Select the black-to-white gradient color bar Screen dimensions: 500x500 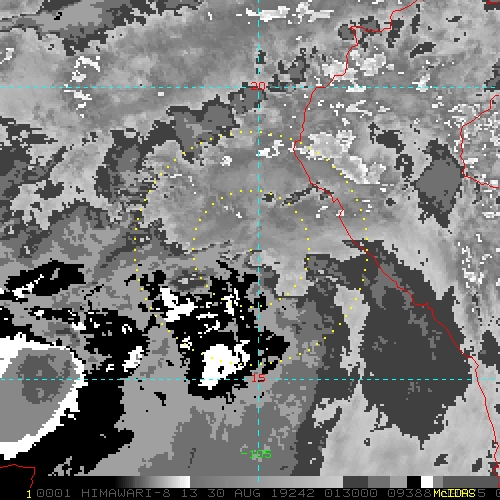[x=152, y=482]
